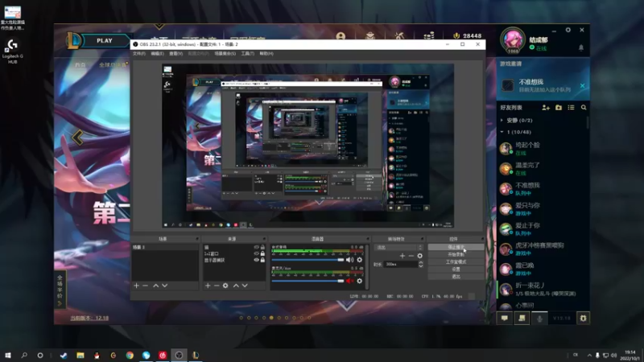Image resolution: width=644 pixels, height=362 pixels.
Task: Search friends with magnifier icon
Action: [584, 108]
